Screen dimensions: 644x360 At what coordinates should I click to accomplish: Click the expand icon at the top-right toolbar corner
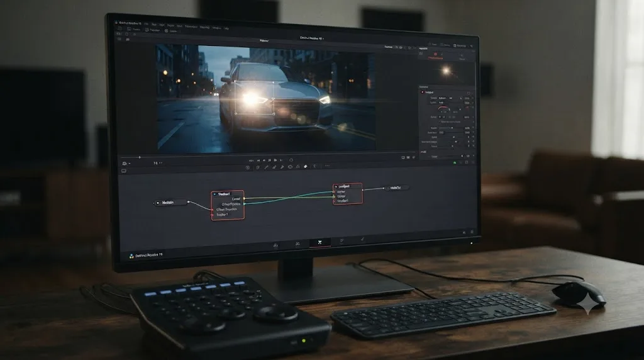[x=472, y=46]
